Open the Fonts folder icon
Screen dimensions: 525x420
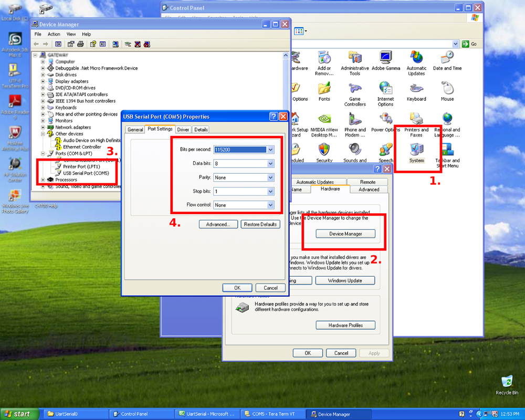pos(324,91)
